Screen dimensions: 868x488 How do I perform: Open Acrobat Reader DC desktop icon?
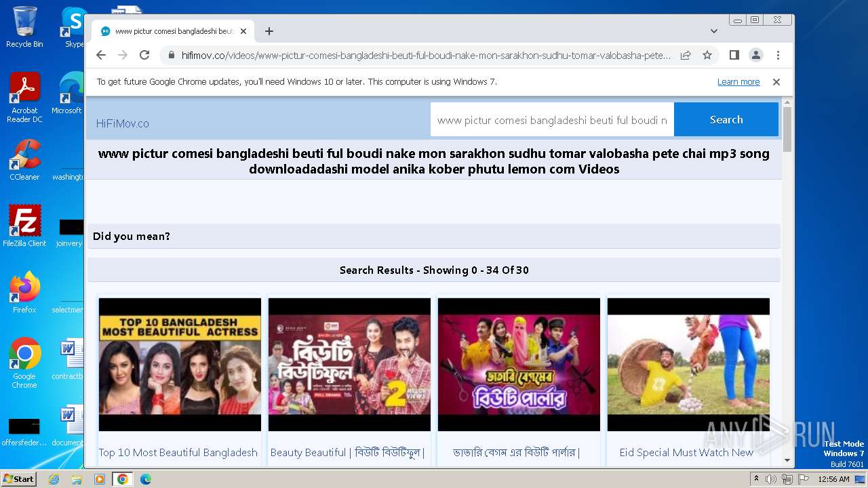[x=24, y=98]
